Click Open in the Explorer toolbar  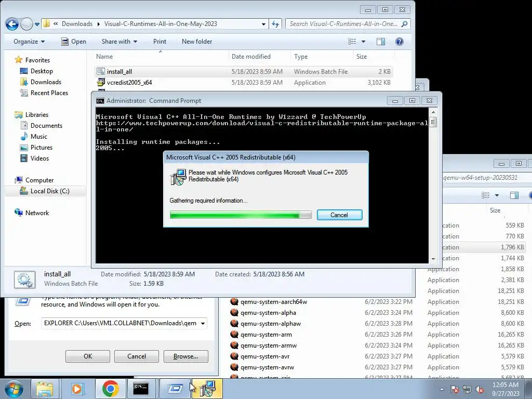click(74, 42)
